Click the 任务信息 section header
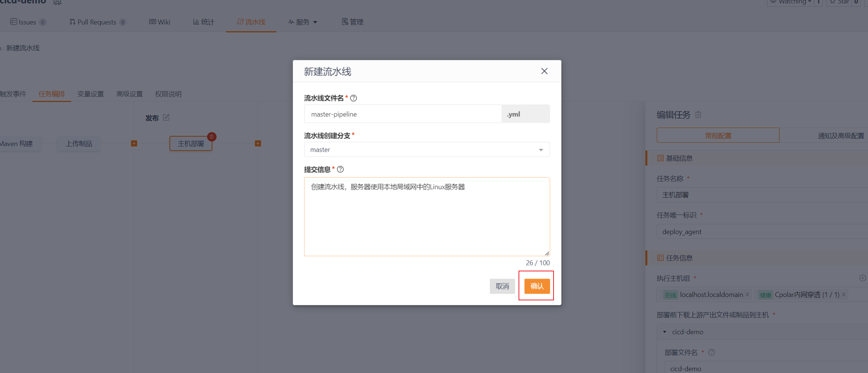868x373 pixels. click(757, 258)
